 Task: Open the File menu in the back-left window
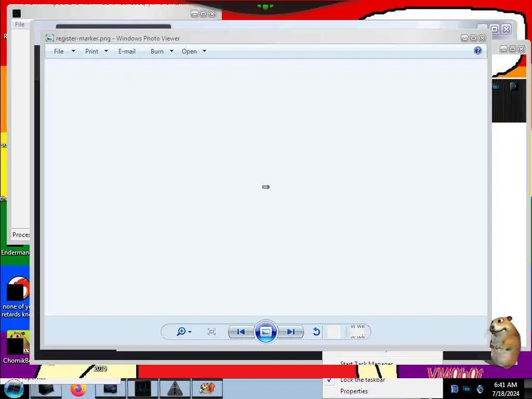[x=20, y=24]
